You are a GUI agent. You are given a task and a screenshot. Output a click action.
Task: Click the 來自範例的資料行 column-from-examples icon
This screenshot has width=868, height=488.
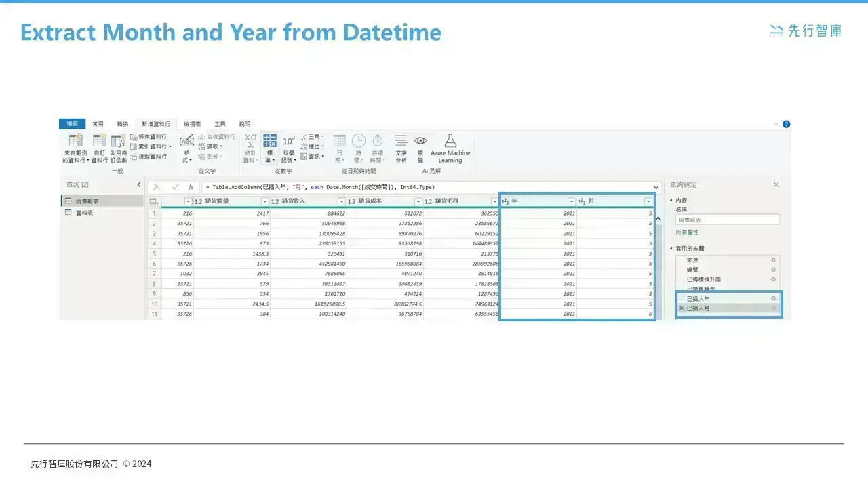tap(75, 141)
